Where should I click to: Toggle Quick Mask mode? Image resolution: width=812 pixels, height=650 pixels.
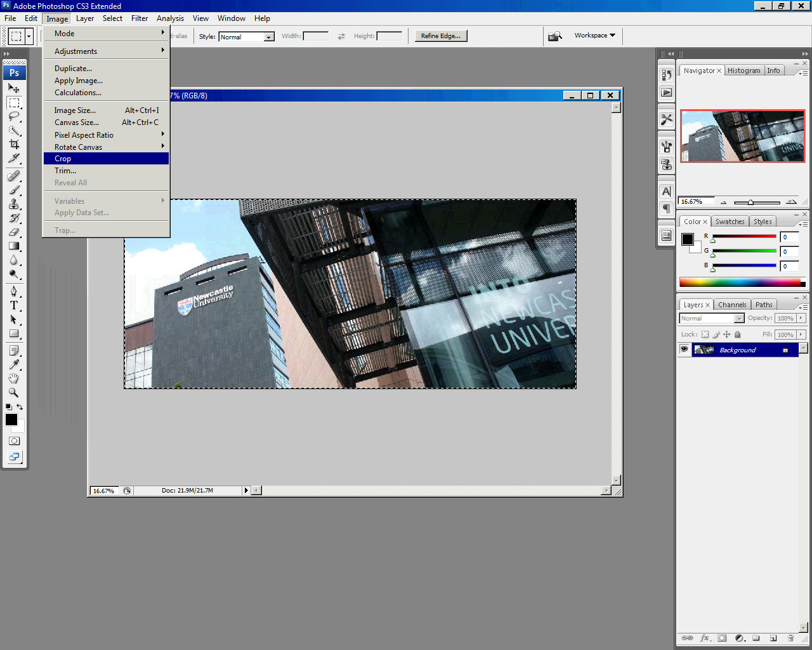[14, 441]
